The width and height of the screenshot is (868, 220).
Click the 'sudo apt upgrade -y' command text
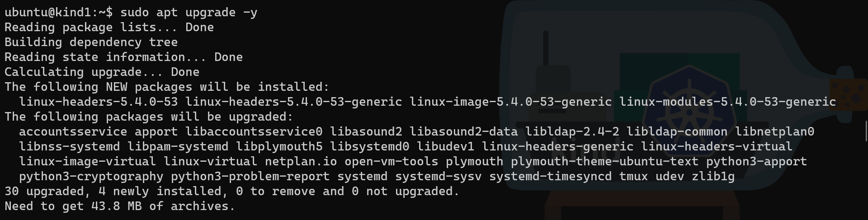(189, 12)
